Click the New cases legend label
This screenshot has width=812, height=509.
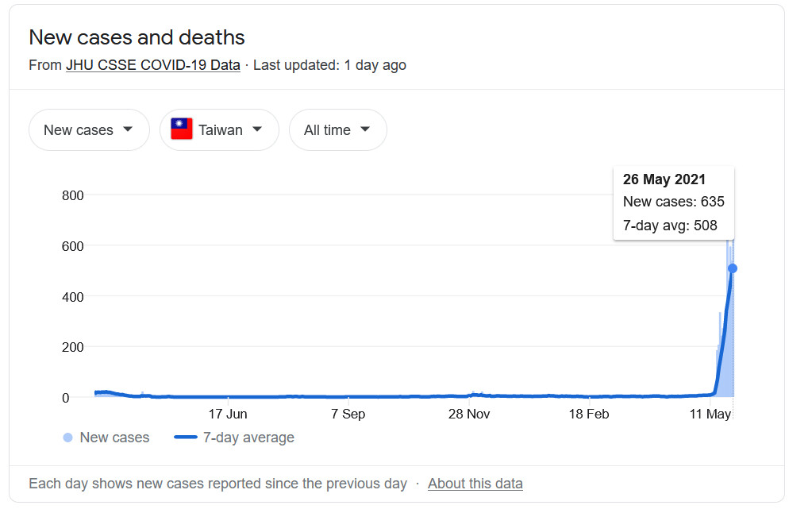point(114,438)
